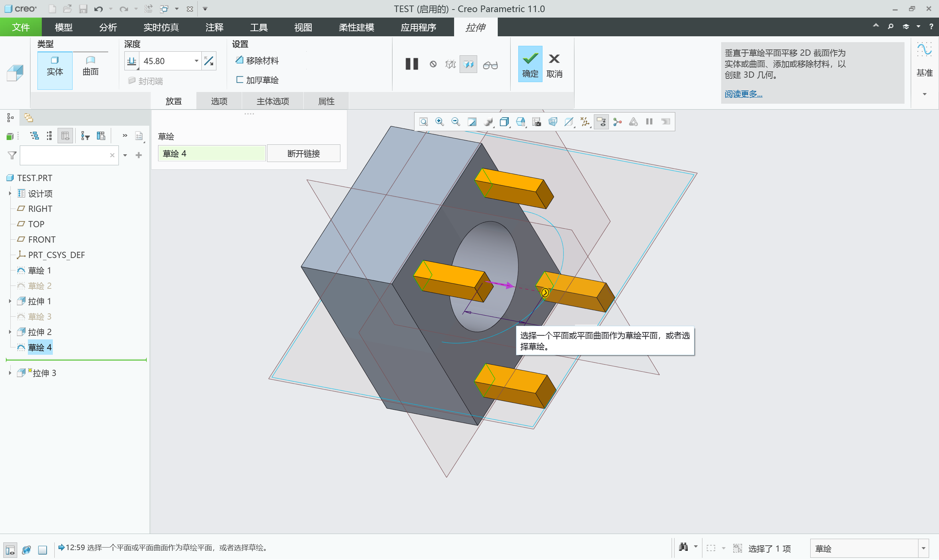Expand the 设计项 tree node
The image size is (939, 560).
pos(10,194)
